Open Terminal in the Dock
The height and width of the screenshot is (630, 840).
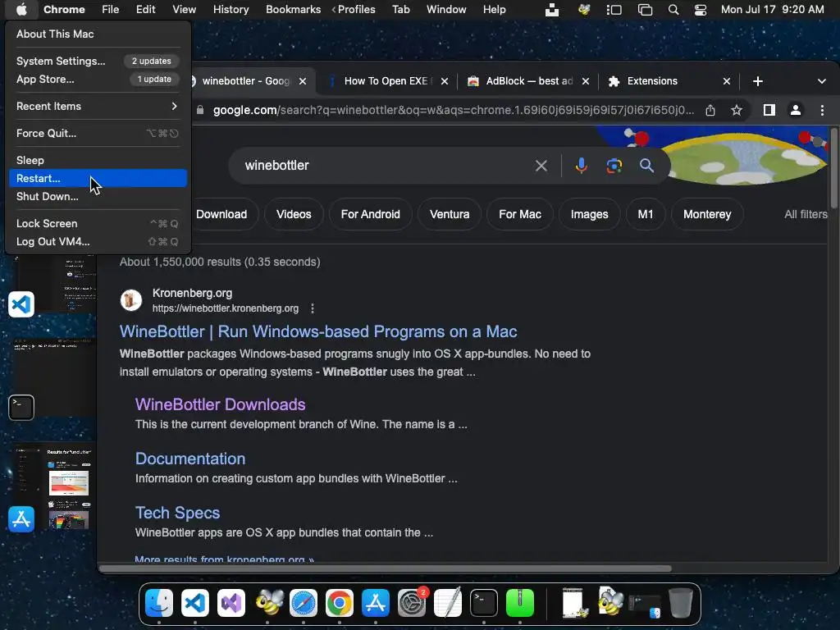tap(484, 603)
